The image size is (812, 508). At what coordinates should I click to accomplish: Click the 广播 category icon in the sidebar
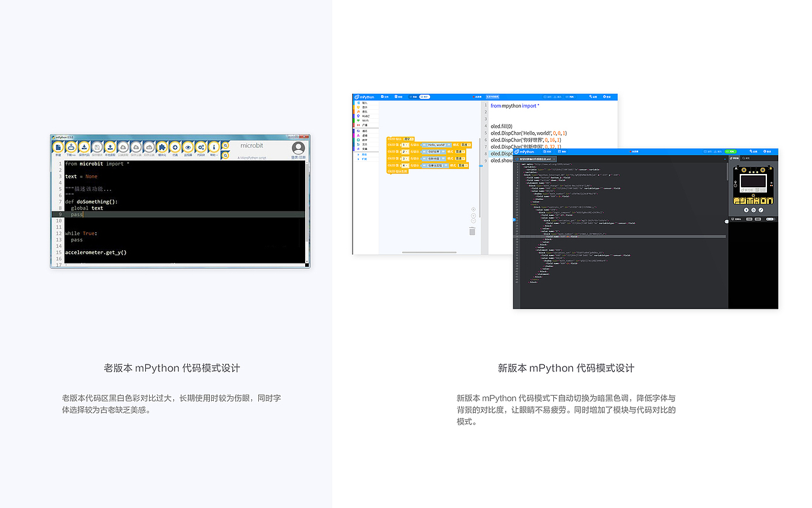pos(363,124)
